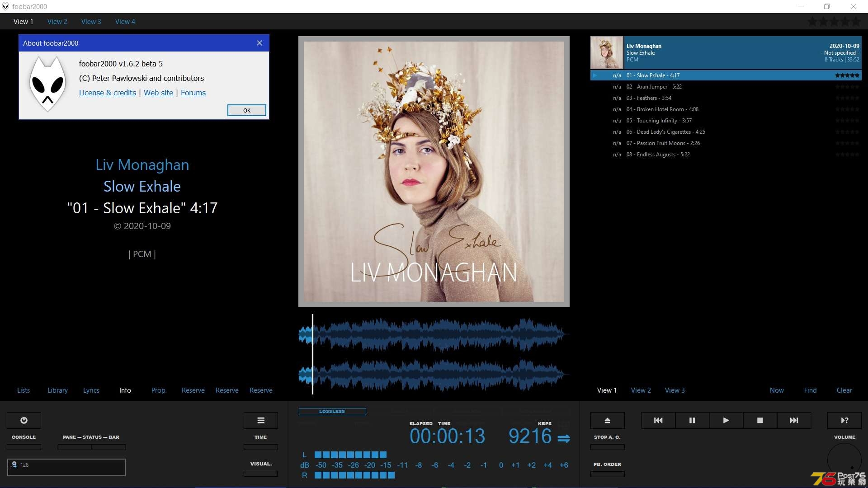Select track 07 - Passion Fruit Moons
Viewport: 868px width, 488px height.
(x=726, y=143)
